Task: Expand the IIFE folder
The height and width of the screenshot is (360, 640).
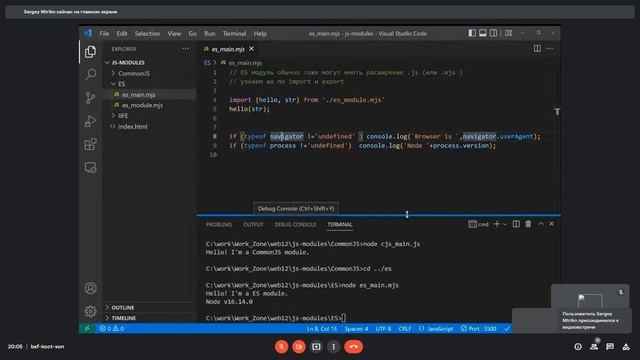Action: 123,116
